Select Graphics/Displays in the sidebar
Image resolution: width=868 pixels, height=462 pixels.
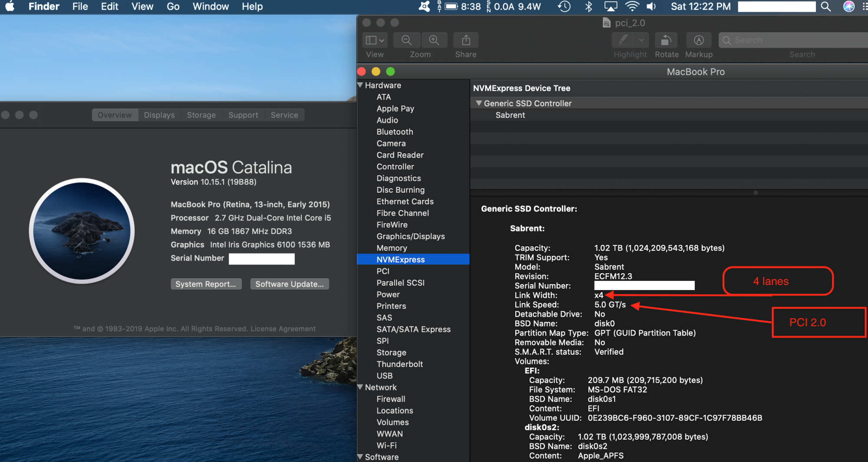(411, 236)
